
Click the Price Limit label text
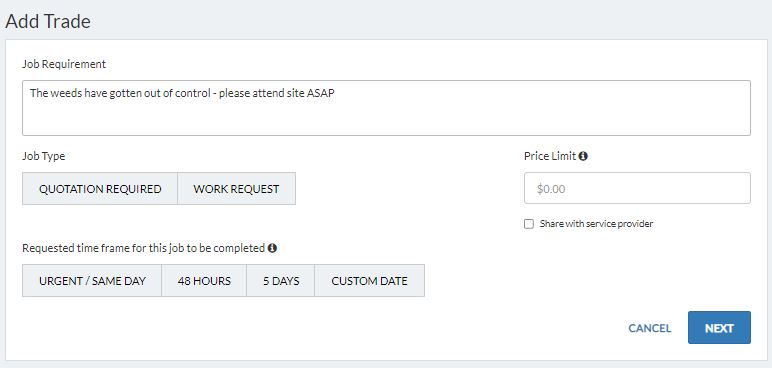click(x=550, y=156)
